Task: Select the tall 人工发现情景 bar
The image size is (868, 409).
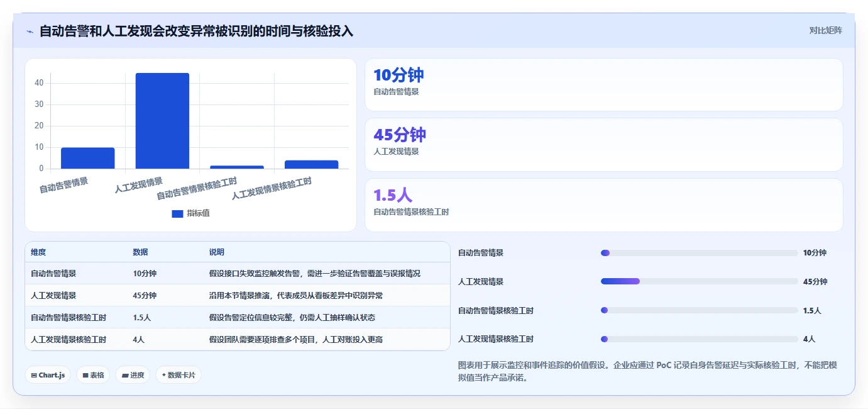Action: click(162, 121)
